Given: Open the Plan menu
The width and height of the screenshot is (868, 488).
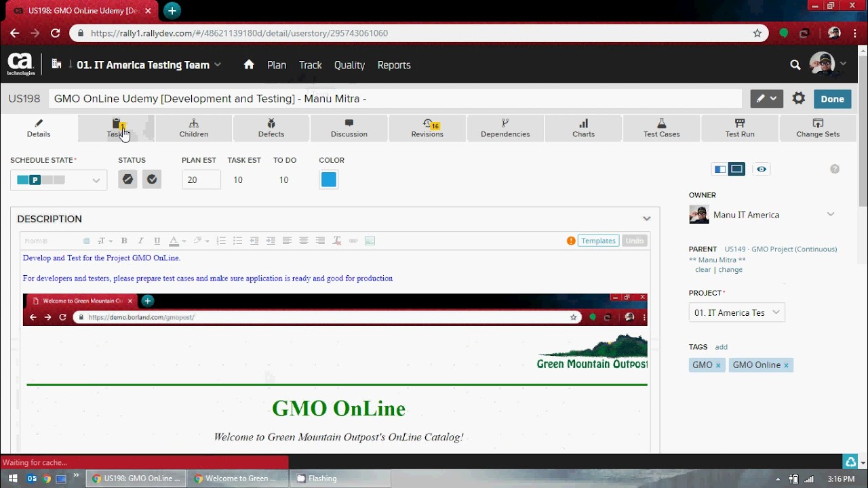Looking at the screenshot, I should [x=277, y=65].
